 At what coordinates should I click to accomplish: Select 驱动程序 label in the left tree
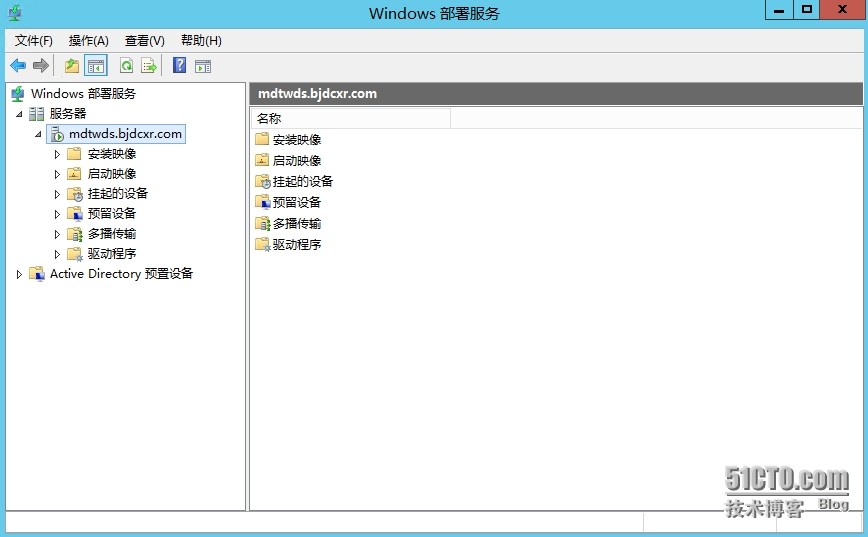(x=112, y=254)
